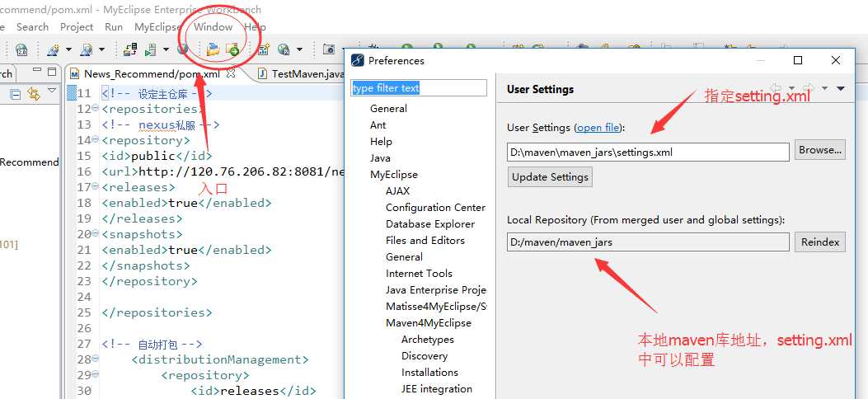
Task: Select Internet Tools in the Preferences tree
Action: 419,274
